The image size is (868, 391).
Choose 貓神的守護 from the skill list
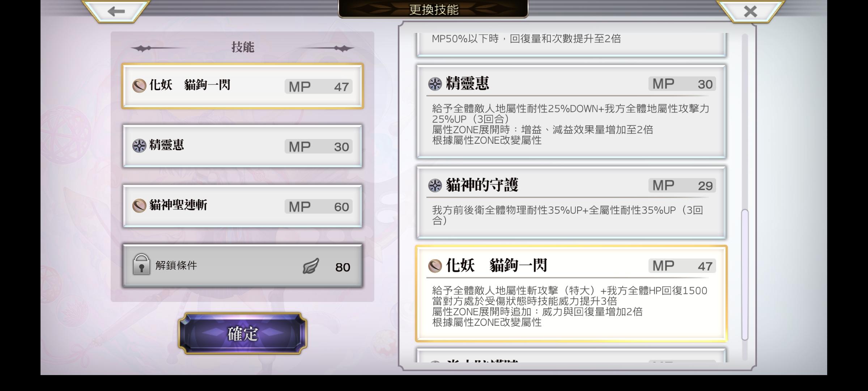(571, 203)
